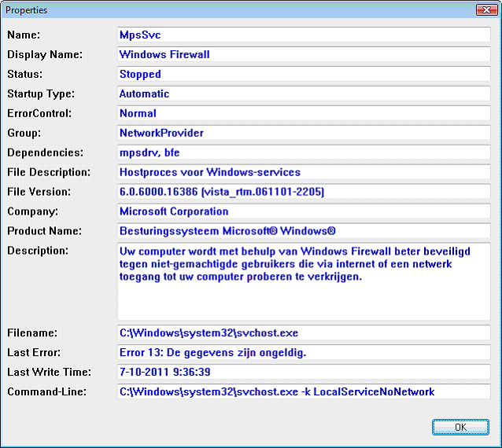Click the 'File Version:' label
502x448 pixels.
tap(39, 192)
